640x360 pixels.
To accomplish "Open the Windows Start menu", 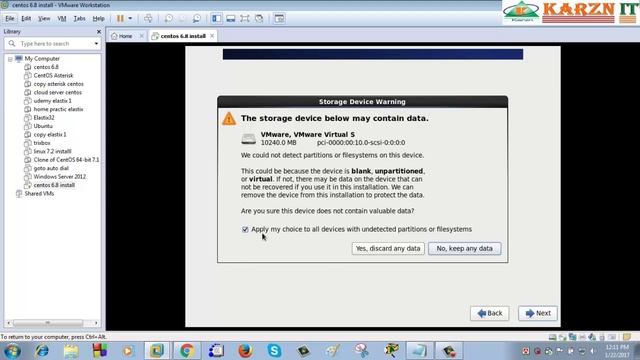I will click(12, 351).
